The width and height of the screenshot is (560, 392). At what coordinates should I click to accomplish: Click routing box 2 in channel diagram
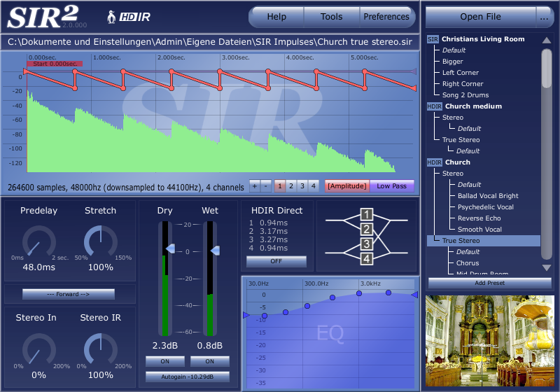367,229
